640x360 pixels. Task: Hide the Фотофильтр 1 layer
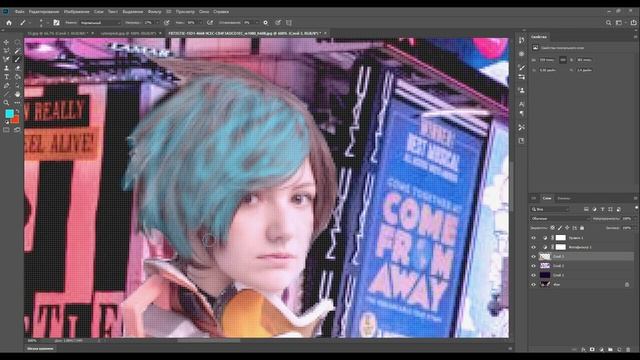(533, 247)
